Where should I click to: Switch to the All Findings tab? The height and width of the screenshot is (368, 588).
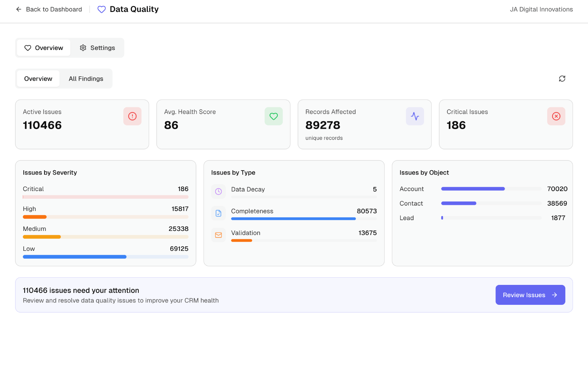[86, 79]
